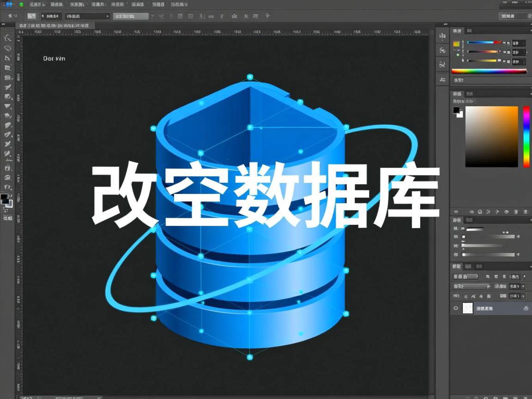Click the lock icon on the layer row
532x399 pixels.
pos(526,308)
